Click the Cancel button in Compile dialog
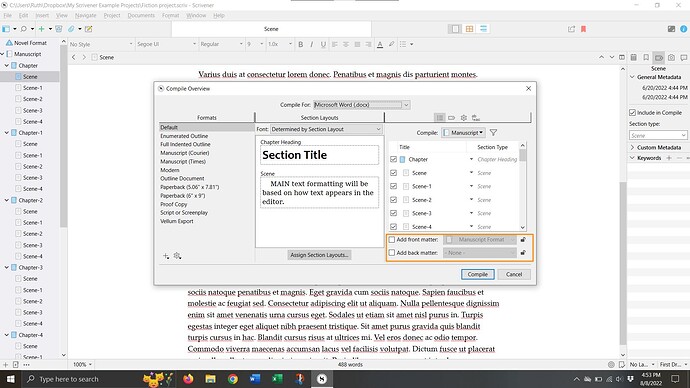 click(514, 275)
